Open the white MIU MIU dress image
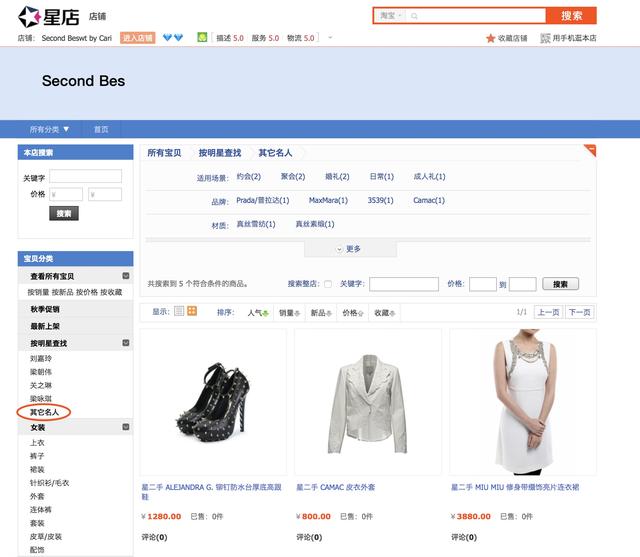 523,402
